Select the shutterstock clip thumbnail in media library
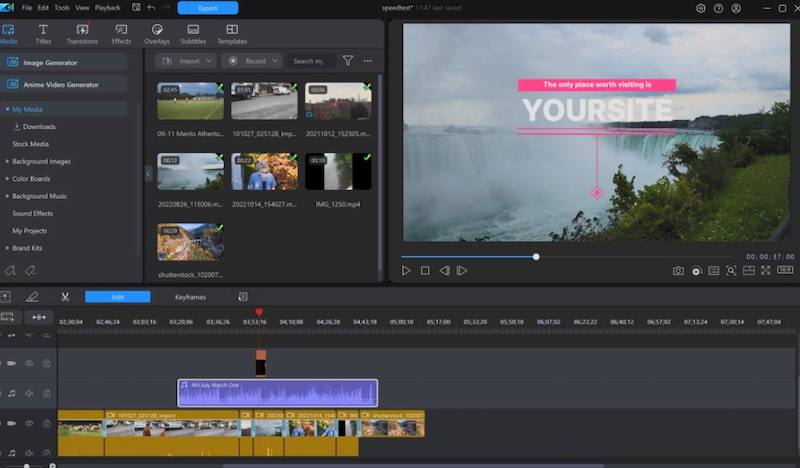This screenshot has width=800, height=468. [x=190, y=242]
